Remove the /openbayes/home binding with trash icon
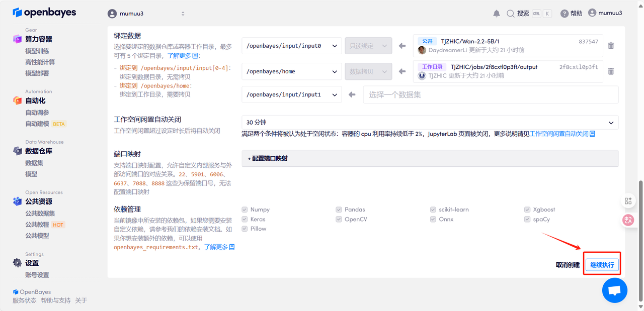Viewport: 644px width, 311px height. 611,71
